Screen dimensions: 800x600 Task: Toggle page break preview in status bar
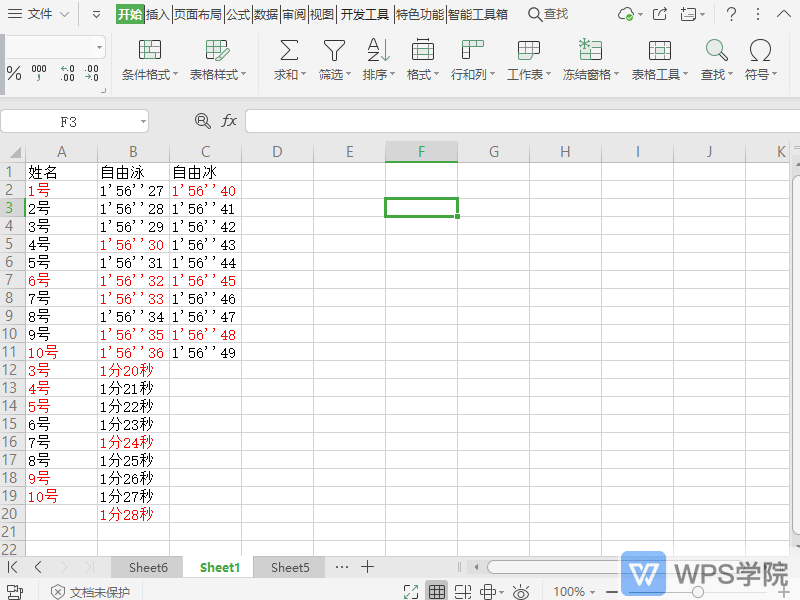[462, 591]
